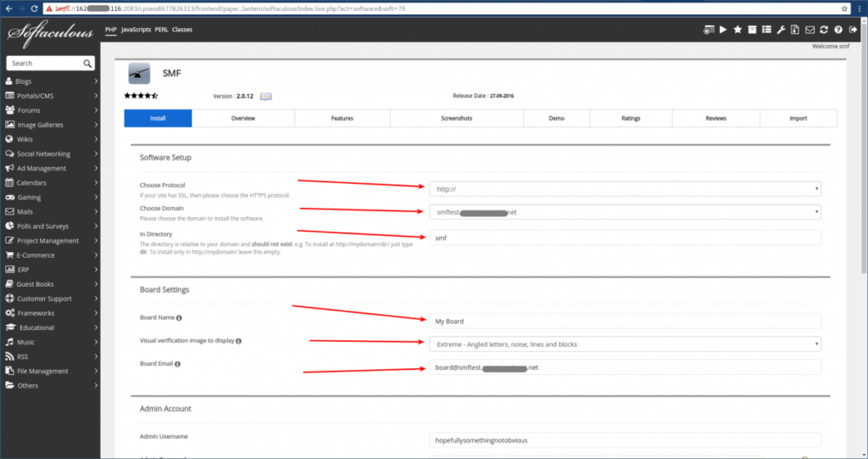Expand Portals/CMS category chevron
868x459 pixels.
[96, 95]
